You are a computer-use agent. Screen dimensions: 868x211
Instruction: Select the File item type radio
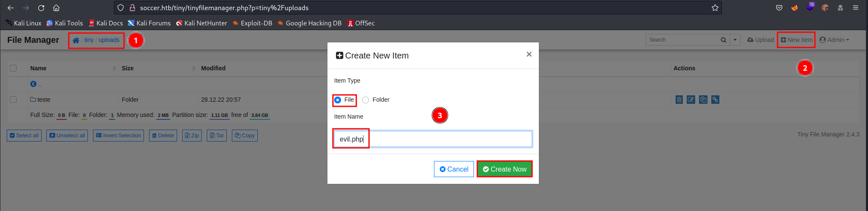pyautogui.click(x=338, y=100)
